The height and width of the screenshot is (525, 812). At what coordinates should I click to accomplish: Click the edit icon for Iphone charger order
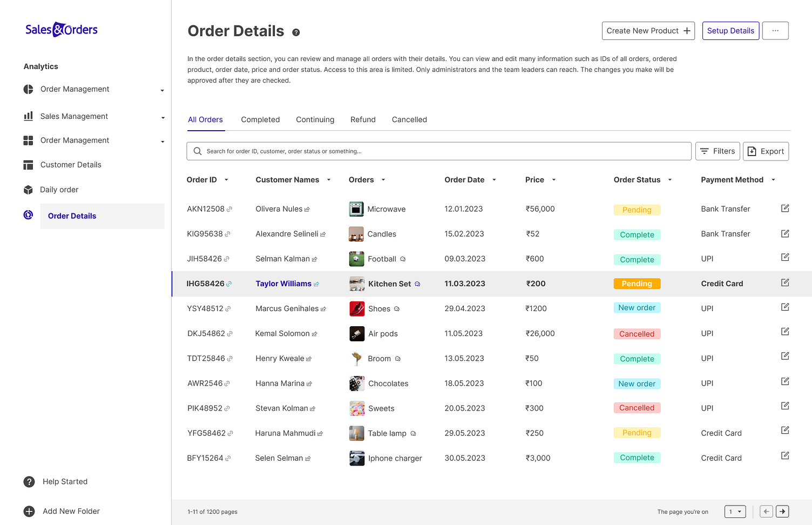[x=785, y=456]
